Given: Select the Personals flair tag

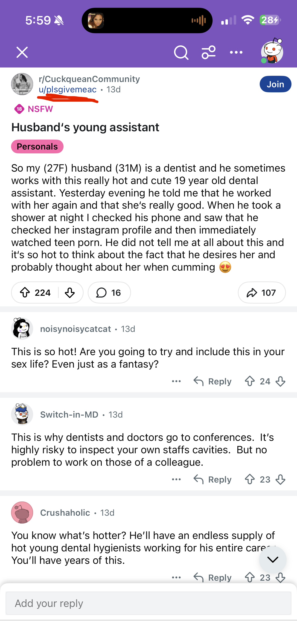Looking at the screenshot, I should [x=37, y=146].
